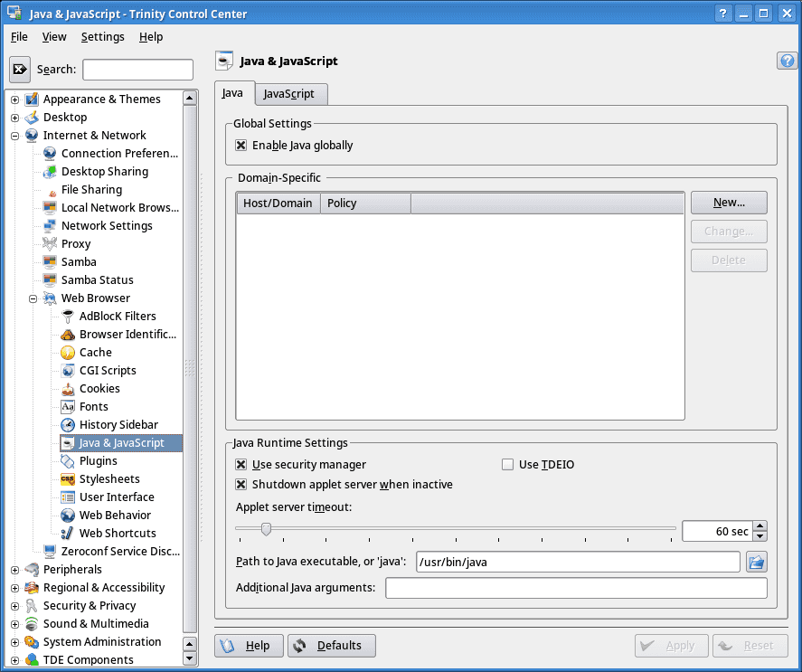The image size is (802, 672).
Task: Select the Java tab
Action: pyautogui.click(x=232, y=92)
